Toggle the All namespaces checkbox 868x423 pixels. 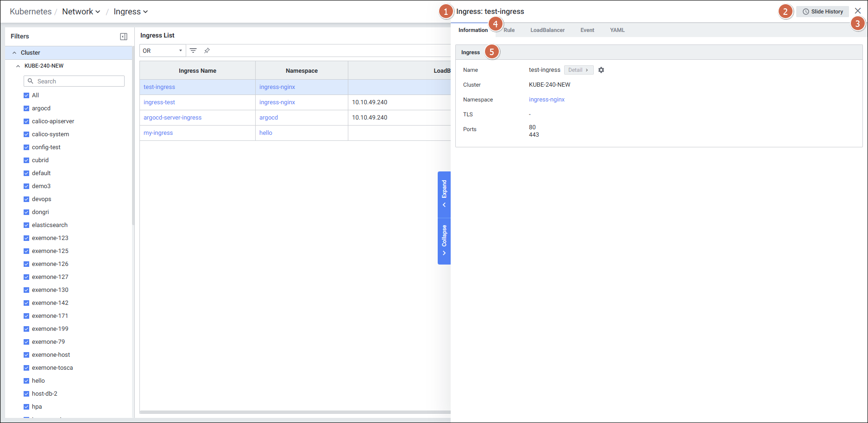pyautogui.click(x=26, y=95)
